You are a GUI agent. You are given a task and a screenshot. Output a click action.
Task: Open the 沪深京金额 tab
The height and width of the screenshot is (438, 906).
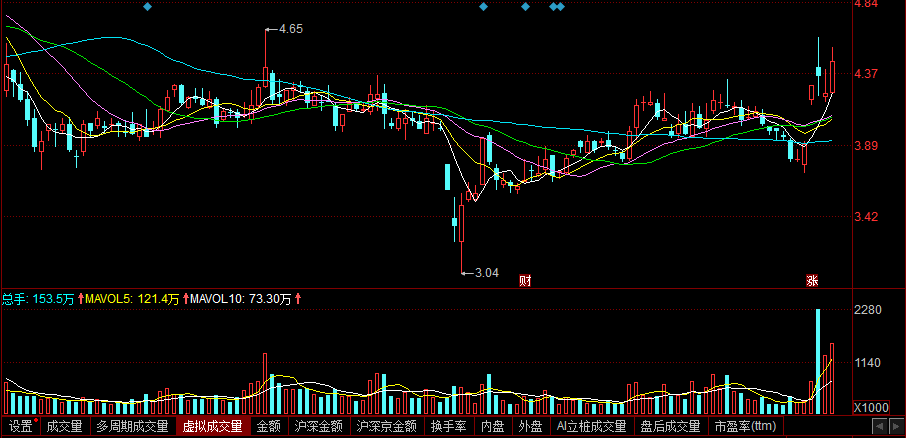point(387,427)
